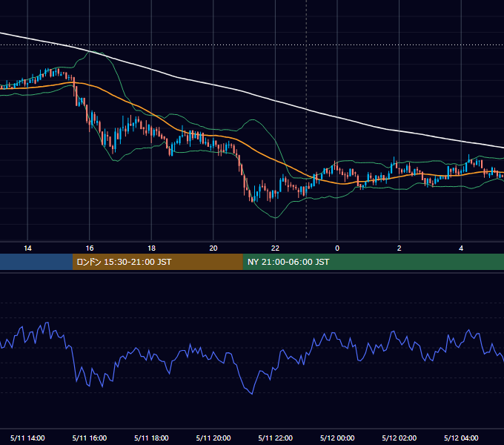Click the 18 hour label on chart axis
504x445 pixels.
[151, 248]
